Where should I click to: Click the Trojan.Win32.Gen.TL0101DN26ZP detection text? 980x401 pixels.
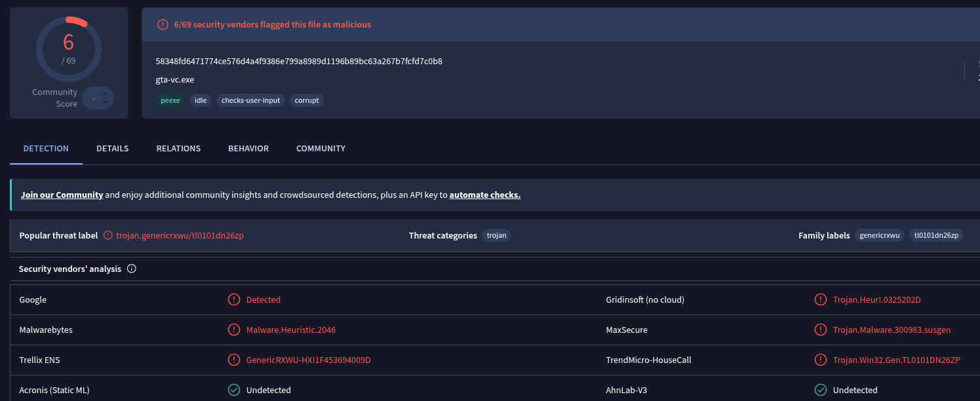(897, 360)
